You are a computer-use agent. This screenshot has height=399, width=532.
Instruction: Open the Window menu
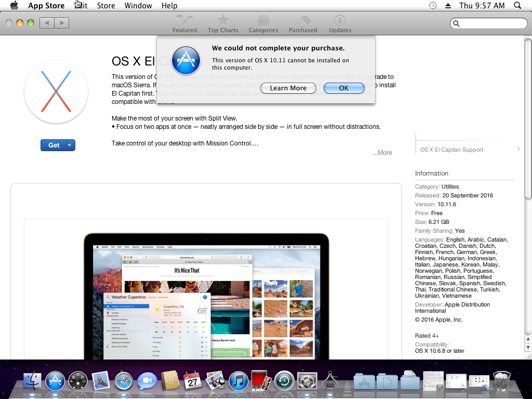click(x=138, y=5)
